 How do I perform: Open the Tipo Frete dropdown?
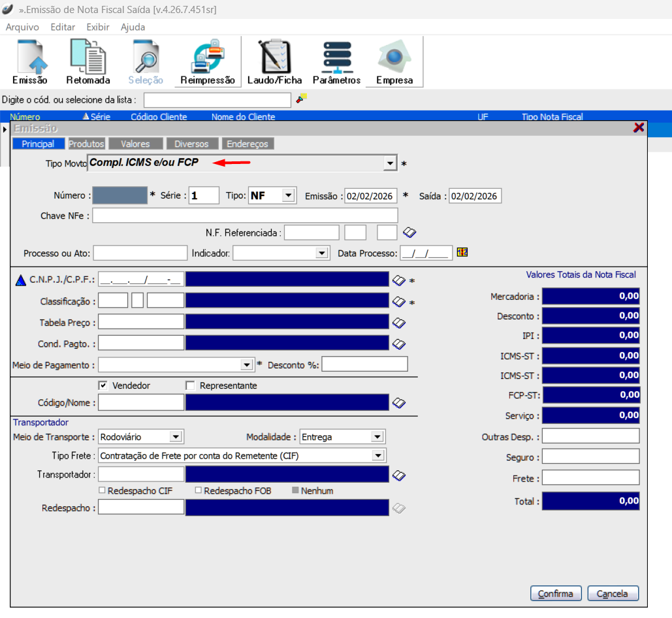click(377, 455)
